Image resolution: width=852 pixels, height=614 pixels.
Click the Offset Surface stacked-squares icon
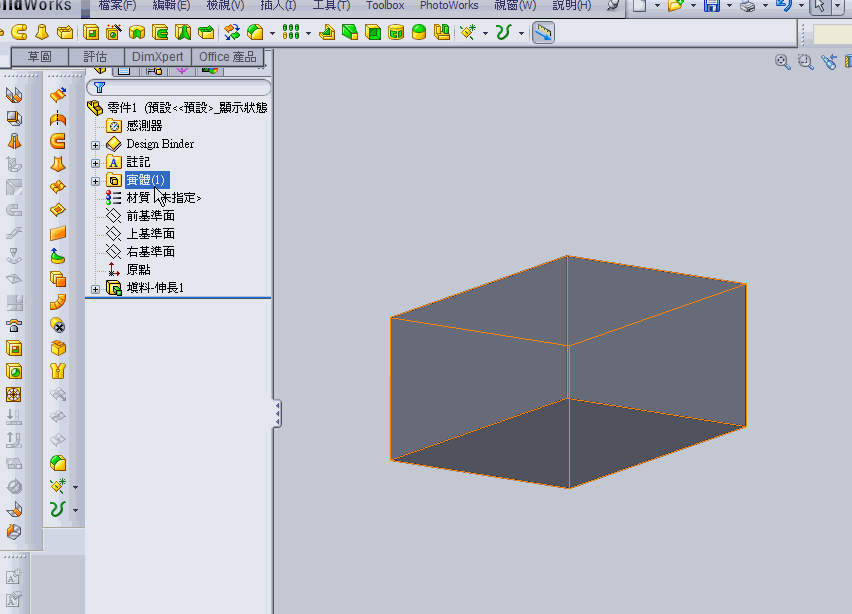coord(58,279)
